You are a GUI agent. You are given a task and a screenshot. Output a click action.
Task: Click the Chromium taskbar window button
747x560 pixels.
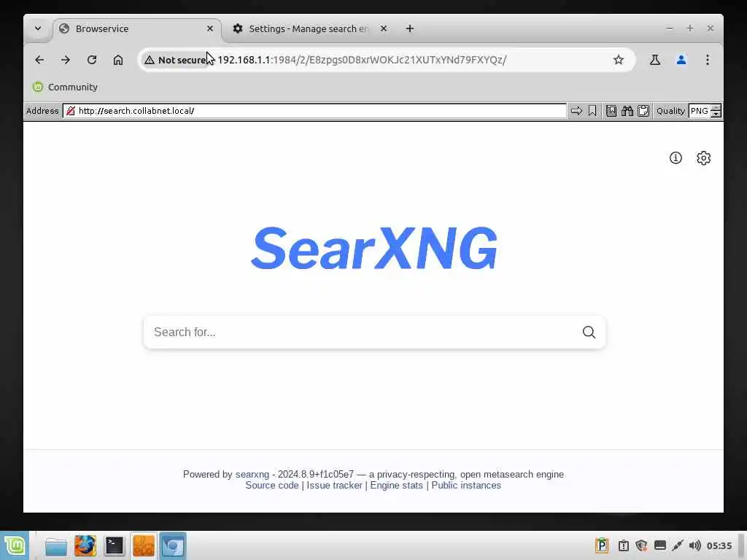(x=172, y=545)
